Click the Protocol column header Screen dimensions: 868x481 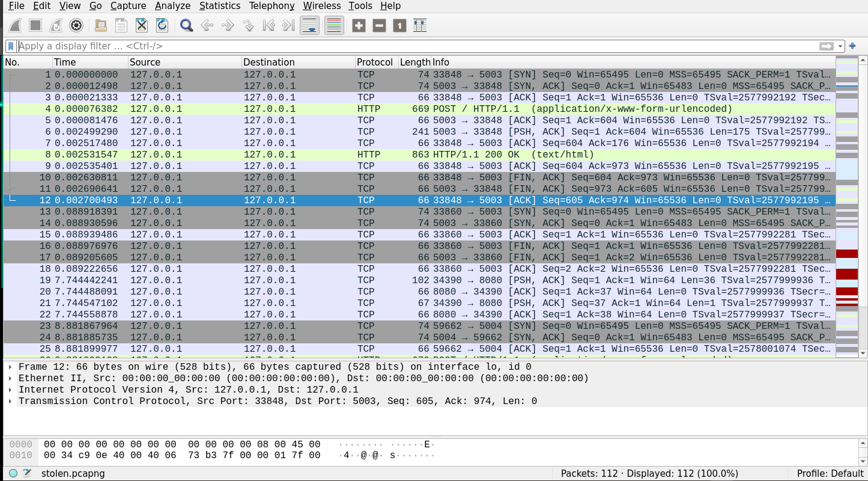point(374,62)
